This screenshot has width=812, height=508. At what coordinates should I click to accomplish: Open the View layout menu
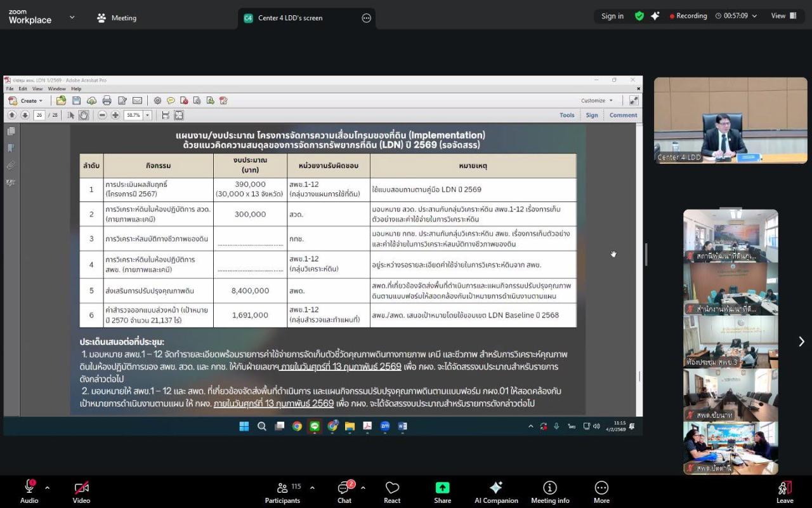coord(784,16)
